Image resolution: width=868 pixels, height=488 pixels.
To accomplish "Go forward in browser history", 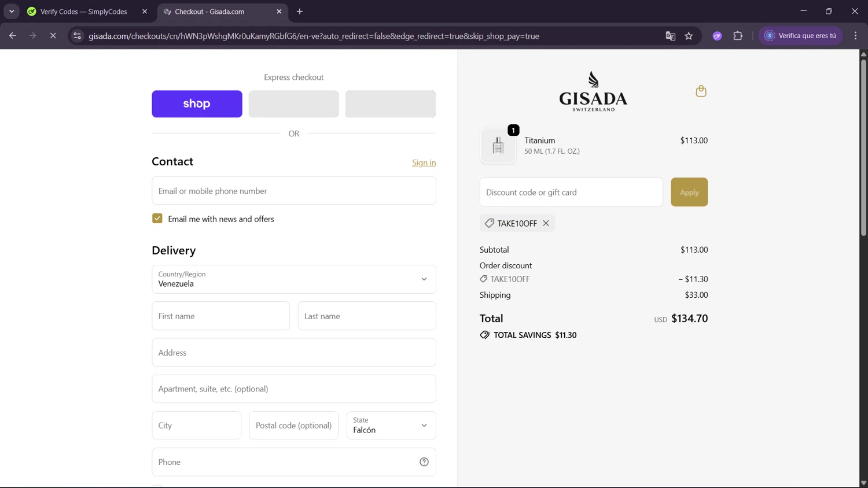I will (32, 36).
